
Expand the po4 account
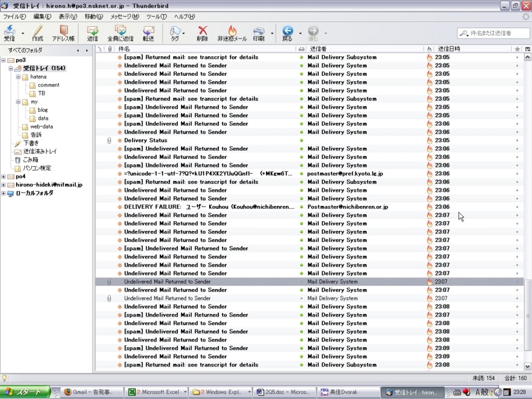tap(4, 177)
